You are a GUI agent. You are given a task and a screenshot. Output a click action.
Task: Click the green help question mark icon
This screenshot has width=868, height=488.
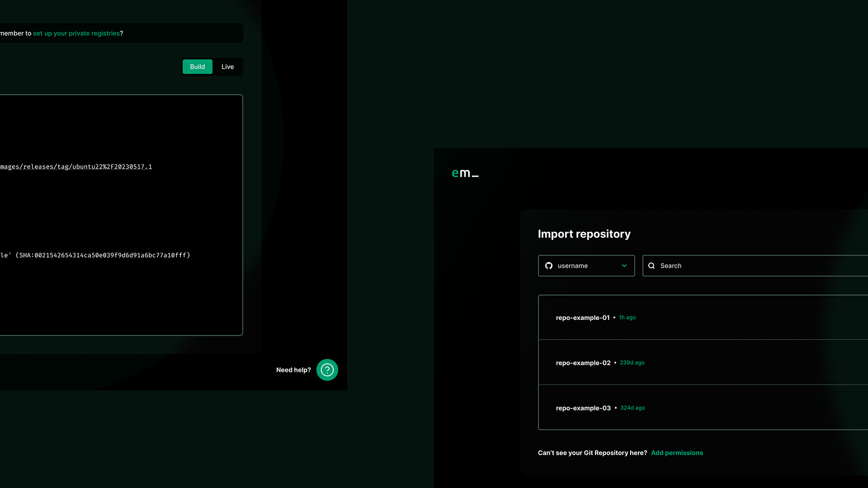pos(327,370)
